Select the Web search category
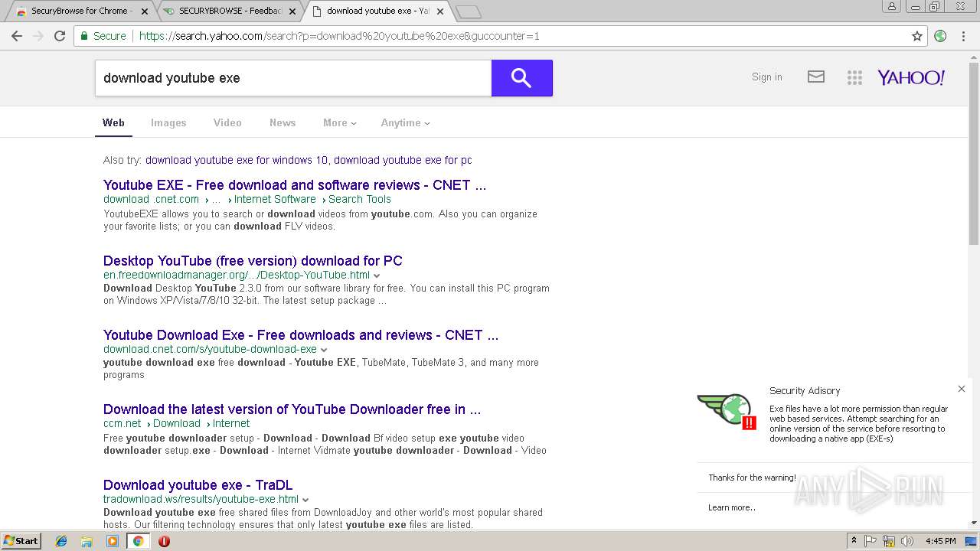This screenshot has height=551, width=980. 113,122
